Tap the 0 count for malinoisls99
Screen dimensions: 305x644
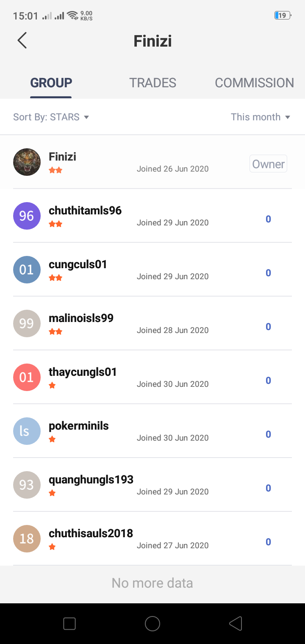point(268,327)
